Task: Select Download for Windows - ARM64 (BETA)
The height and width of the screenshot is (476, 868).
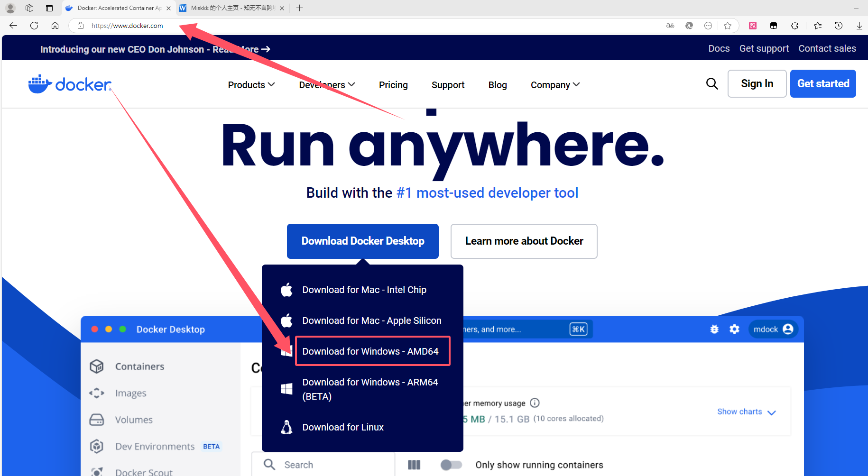Action: coord(370,389)
